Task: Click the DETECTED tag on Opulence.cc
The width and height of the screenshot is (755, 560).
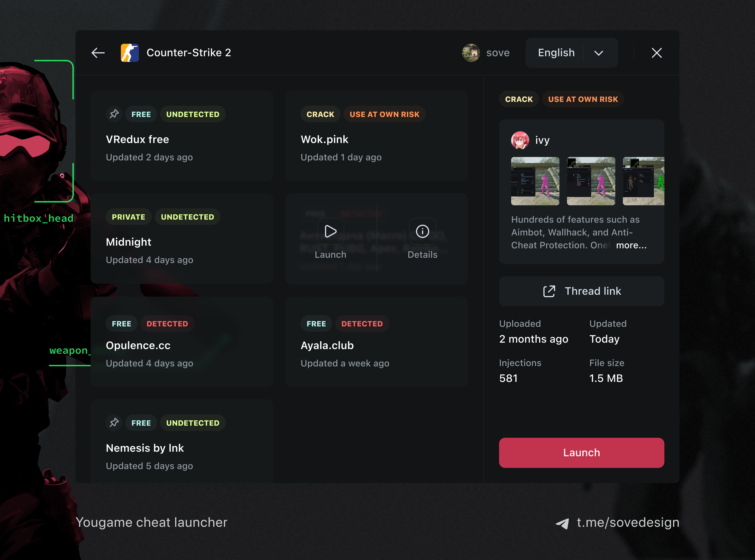Action: coord(167,324)
